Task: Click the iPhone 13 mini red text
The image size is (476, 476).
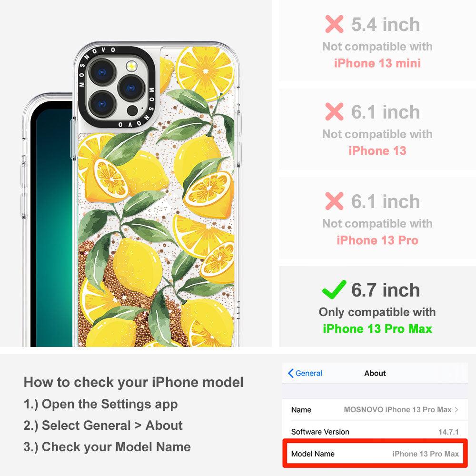Action: pos(377,63)
